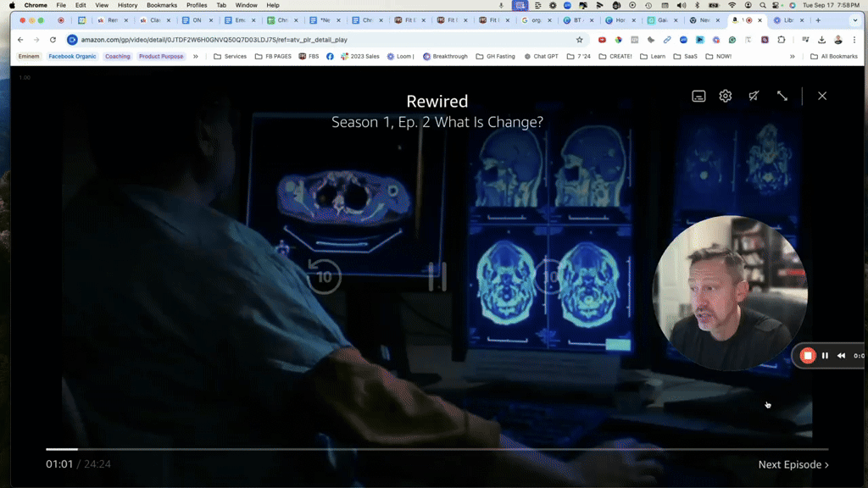The image size is (868, 488).
Task: Expand hidden tab groups chevron in bookmarks bar
Action: pyautogui.click(x=196, y=57)
